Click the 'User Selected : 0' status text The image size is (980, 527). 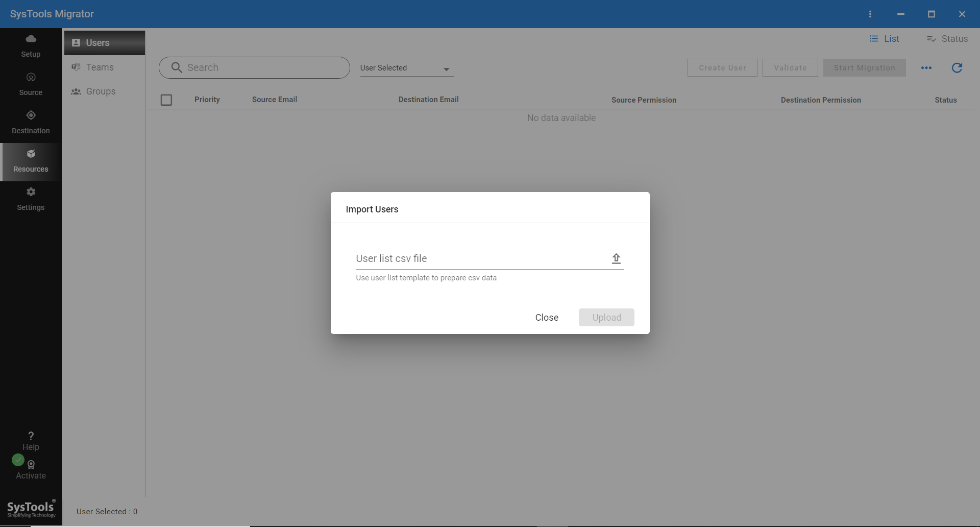click(x=107, y=512)
